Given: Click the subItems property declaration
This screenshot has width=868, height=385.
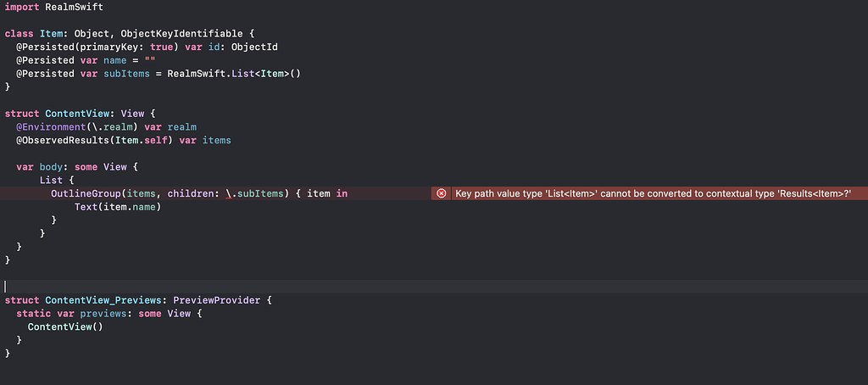Looking at the screenshot, I should (129, 74).
